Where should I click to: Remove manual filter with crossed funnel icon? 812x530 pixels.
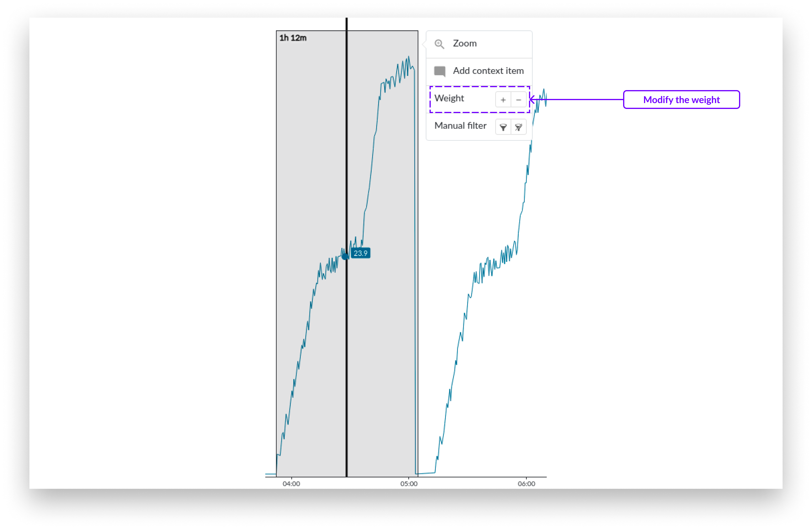(x=518, y=127)
